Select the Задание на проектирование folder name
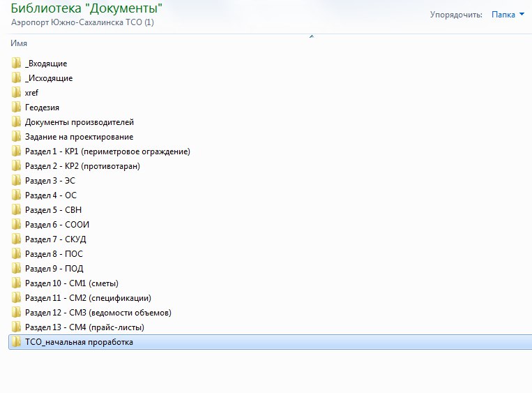 coord(79,137)
